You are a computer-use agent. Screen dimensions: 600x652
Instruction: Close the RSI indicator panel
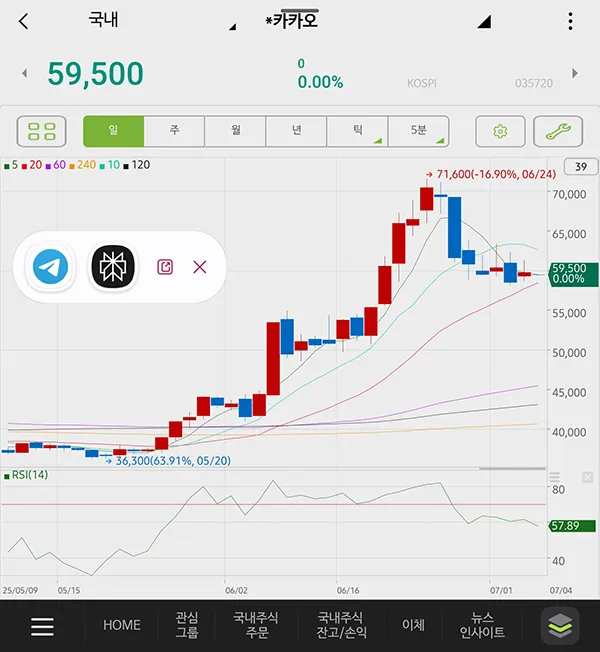coord(588,477)
